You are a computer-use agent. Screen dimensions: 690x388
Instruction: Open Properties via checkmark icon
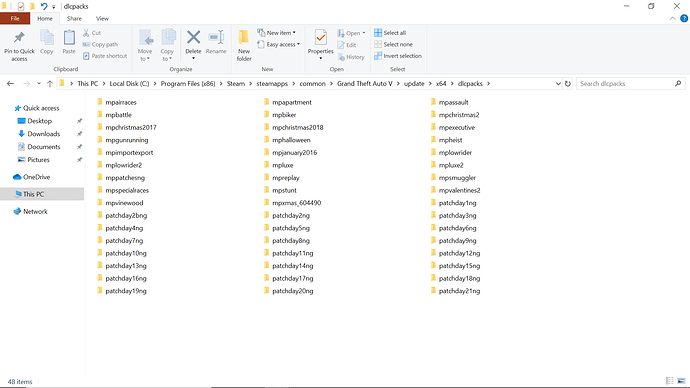point(321,38)
